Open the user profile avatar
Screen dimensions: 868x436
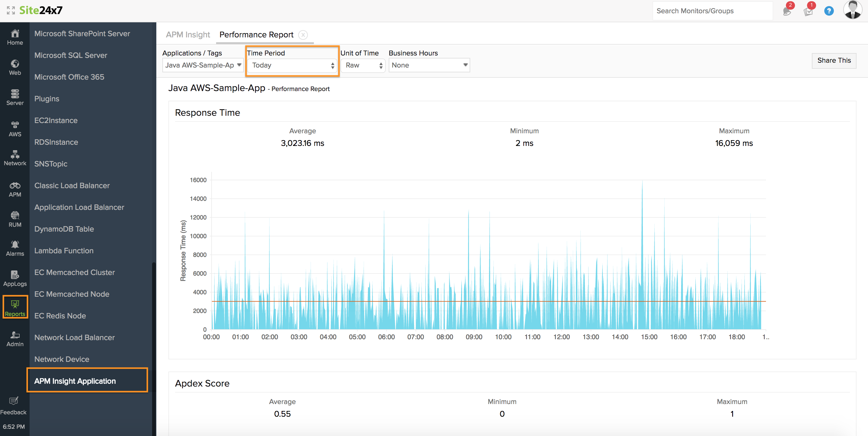coord(853,10)
